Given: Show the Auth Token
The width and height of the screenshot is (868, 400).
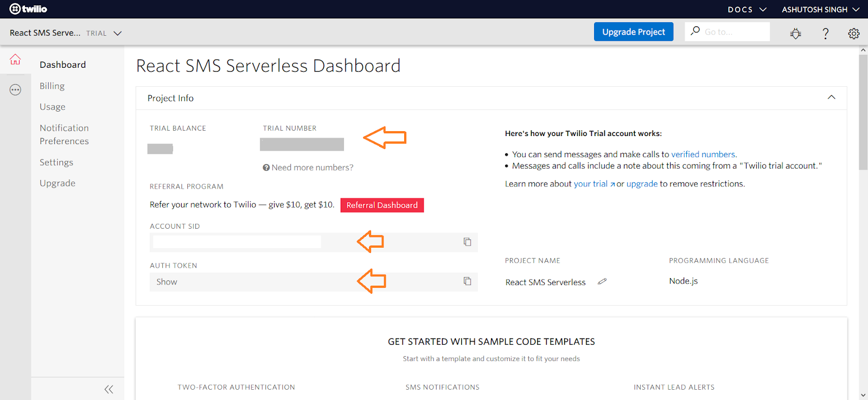Looking at the screenshot, I should pos(167,282).
